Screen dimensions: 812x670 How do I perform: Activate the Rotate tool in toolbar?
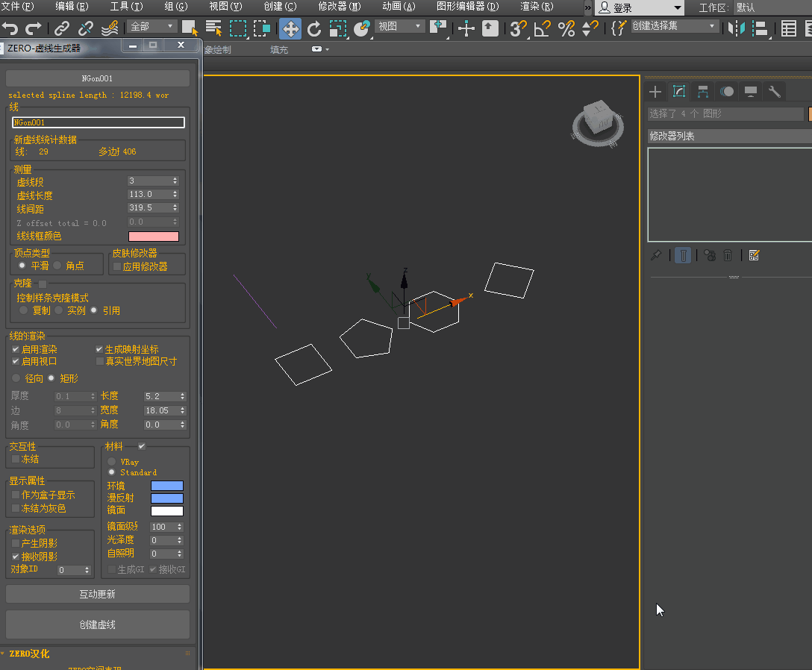click(x=314, y=29)
